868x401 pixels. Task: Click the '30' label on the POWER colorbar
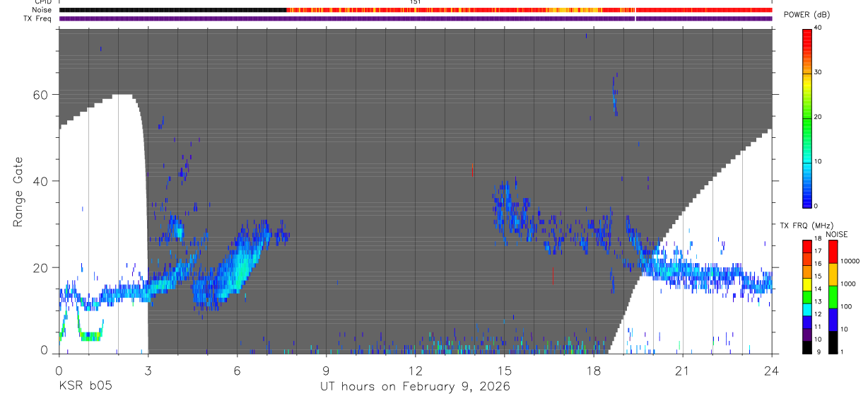coord(817,72)
